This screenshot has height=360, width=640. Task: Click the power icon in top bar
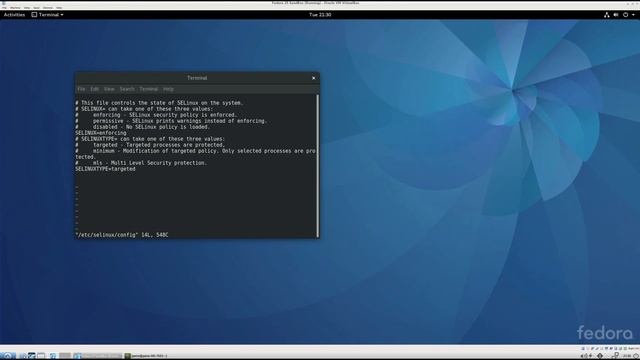click(625, 15)
